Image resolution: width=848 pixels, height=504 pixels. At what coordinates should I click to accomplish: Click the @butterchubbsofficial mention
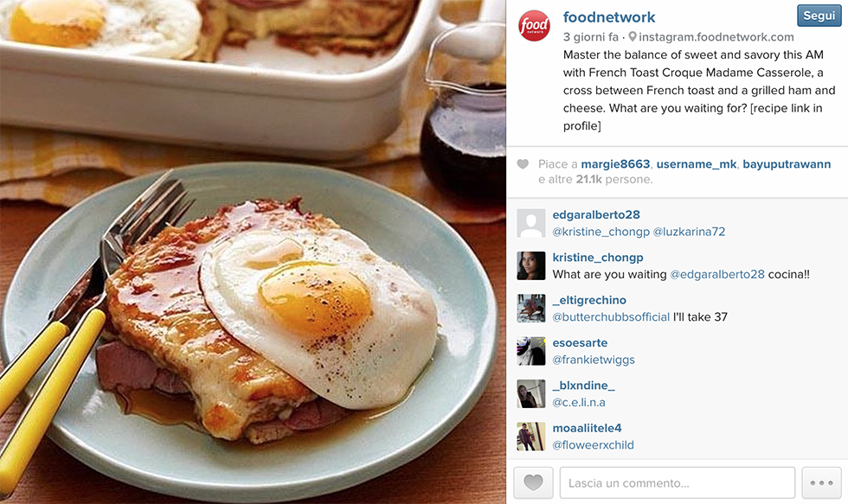[611, 317]
